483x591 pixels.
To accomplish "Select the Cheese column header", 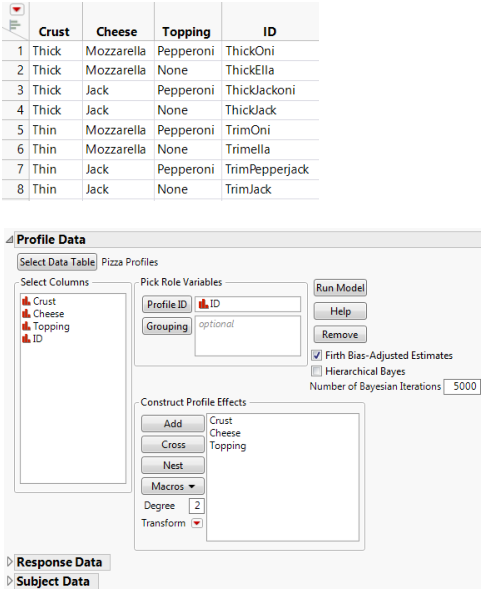I will [117, 32].
